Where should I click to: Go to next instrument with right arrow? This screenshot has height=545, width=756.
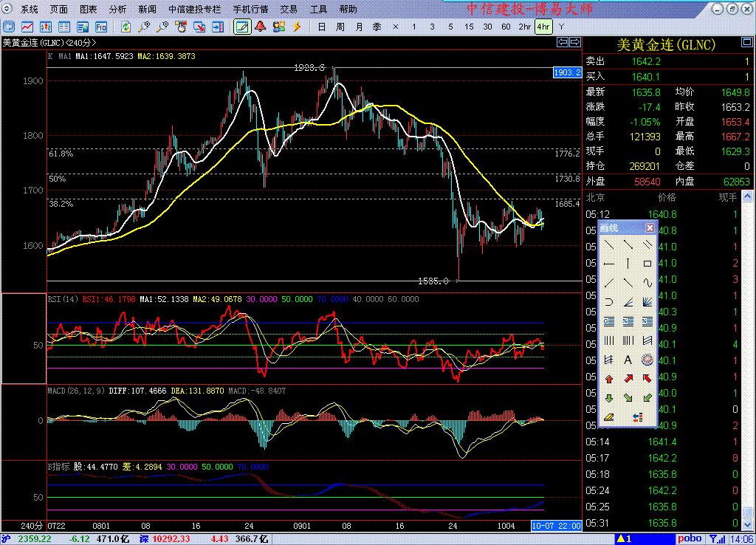coord(574,43)
